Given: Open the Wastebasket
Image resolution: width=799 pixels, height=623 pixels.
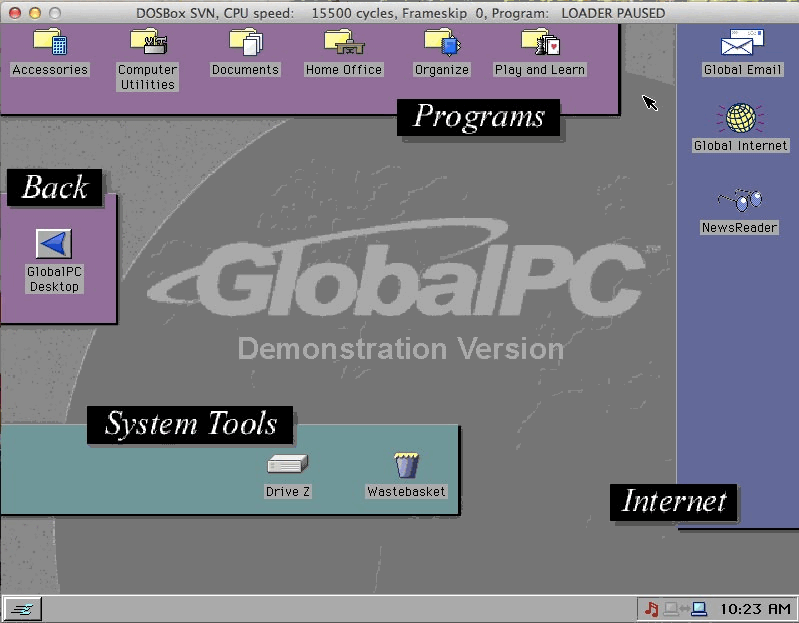Looking at the screenshot, I should pos(406,465).
